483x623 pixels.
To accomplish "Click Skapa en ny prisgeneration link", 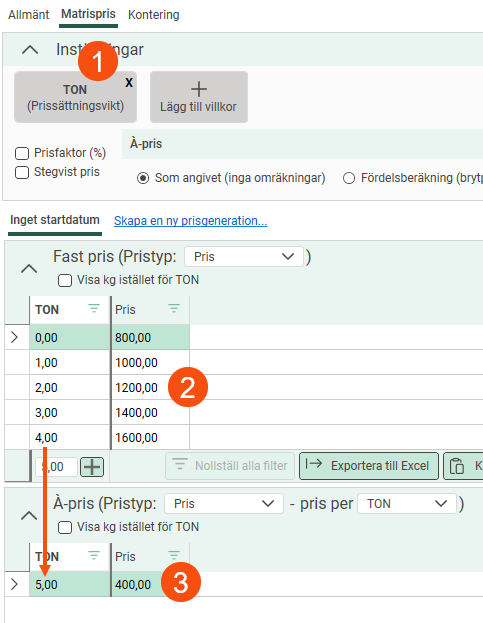I will coord(191,221).
